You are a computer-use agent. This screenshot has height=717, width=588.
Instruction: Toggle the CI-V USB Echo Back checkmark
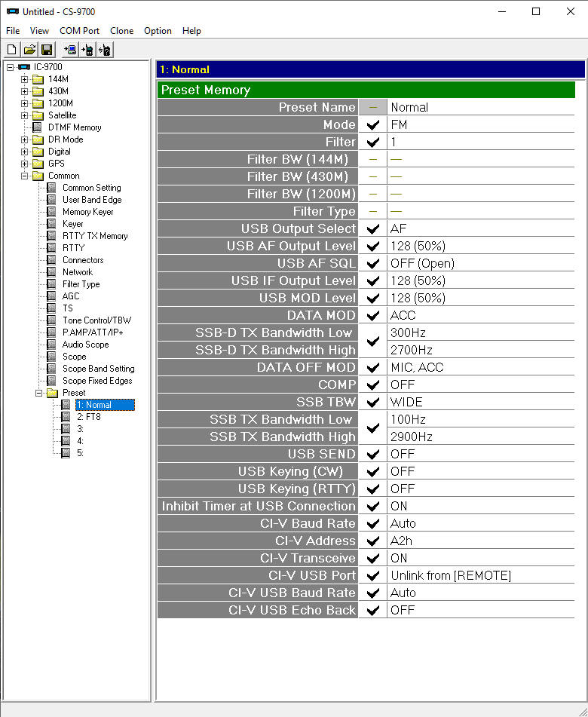372,610
